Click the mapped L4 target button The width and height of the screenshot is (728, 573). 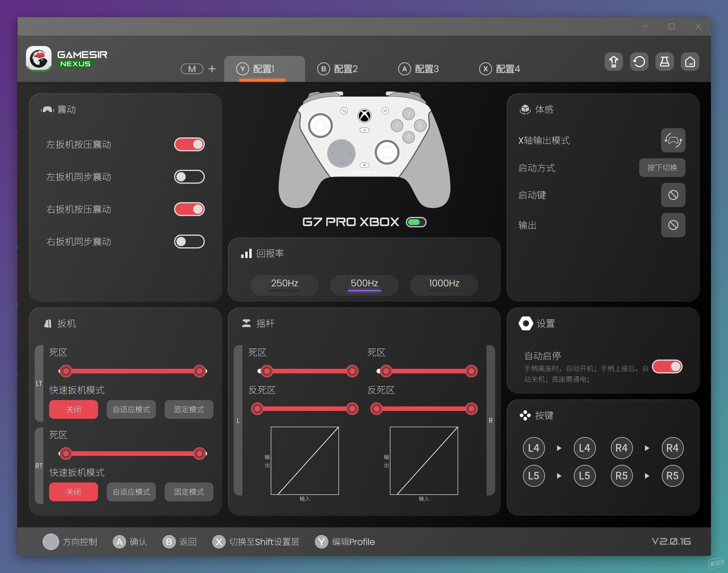[585, 448]
